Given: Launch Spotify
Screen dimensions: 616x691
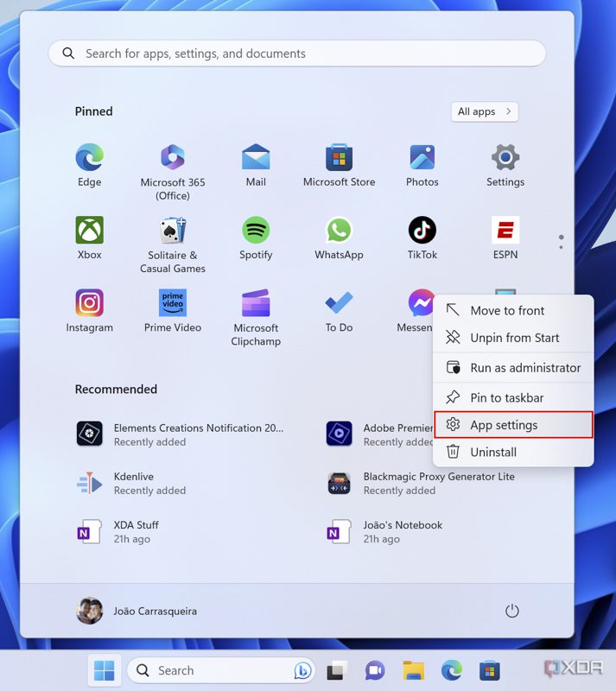Looking at the screenshot, I should pyautogui.click(x=256, y=238).
